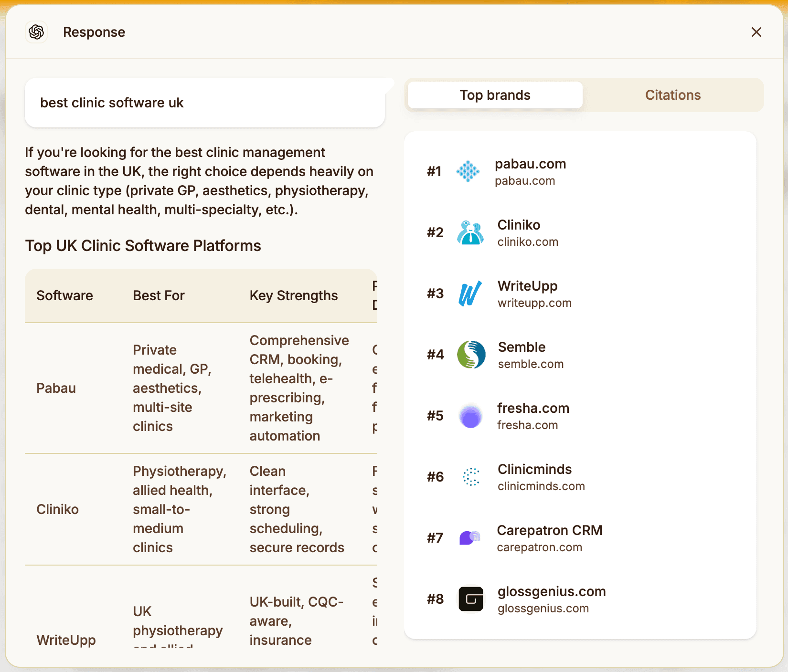This screenshot has height=672, width=788.
Task: Open the fresha.com domain under #5
Action: [527, 425]
